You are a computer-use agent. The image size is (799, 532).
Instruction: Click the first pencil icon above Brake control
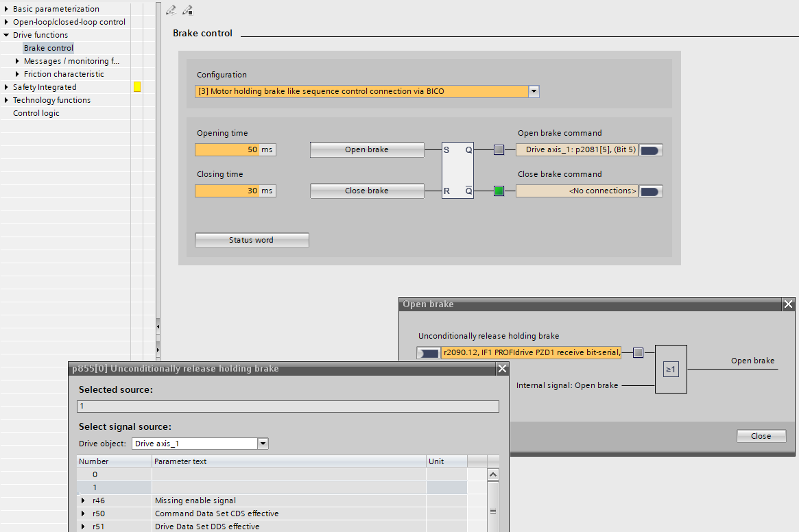pos(171,10)
